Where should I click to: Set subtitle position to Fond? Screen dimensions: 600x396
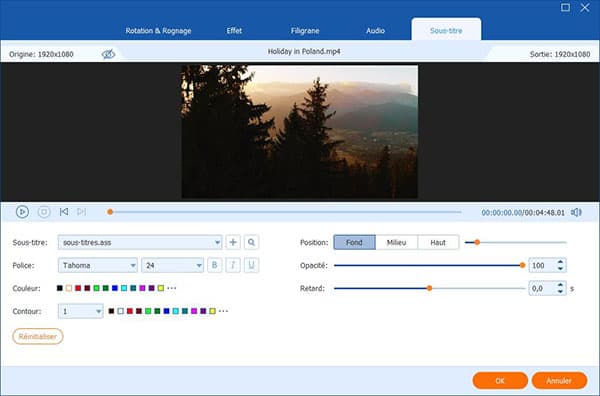[x=354, y=242]
